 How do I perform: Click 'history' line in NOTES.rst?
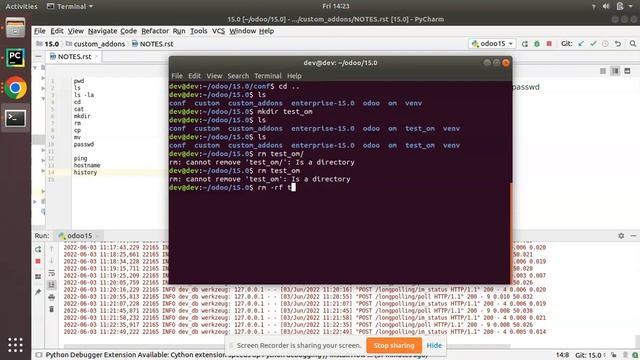[x=85, y=172]
